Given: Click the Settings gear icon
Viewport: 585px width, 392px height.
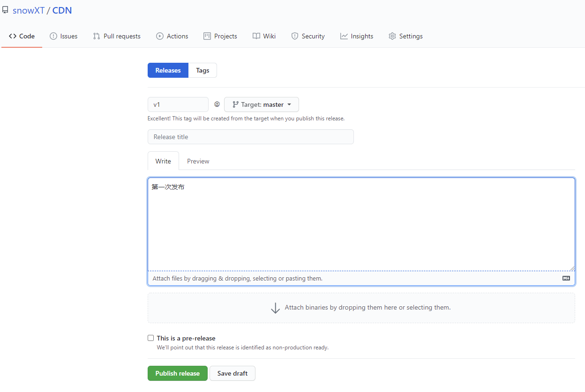Looking at the screenshot, I should pos(392,36).
